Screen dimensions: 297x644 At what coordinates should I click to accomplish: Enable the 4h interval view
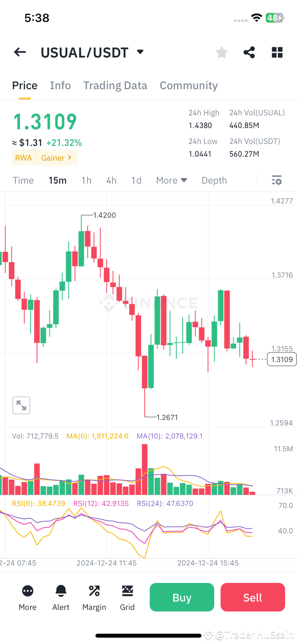point(111,180)
